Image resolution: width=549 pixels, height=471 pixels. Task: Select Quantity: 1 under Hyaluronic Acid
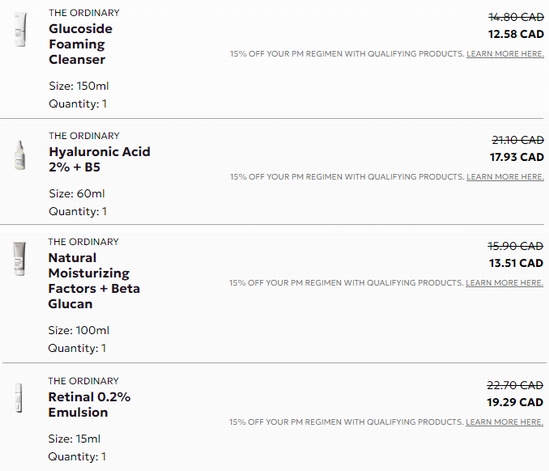point(78,211)
